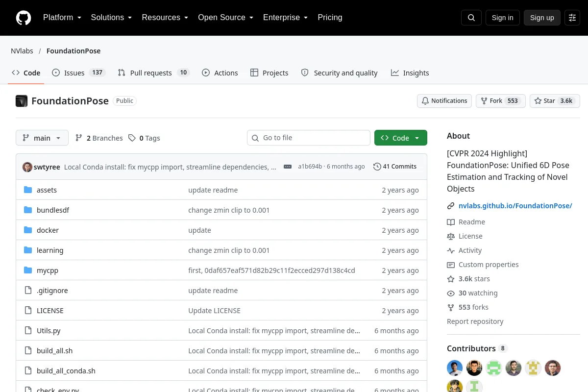Open the Activity link in About

(464, 250)
